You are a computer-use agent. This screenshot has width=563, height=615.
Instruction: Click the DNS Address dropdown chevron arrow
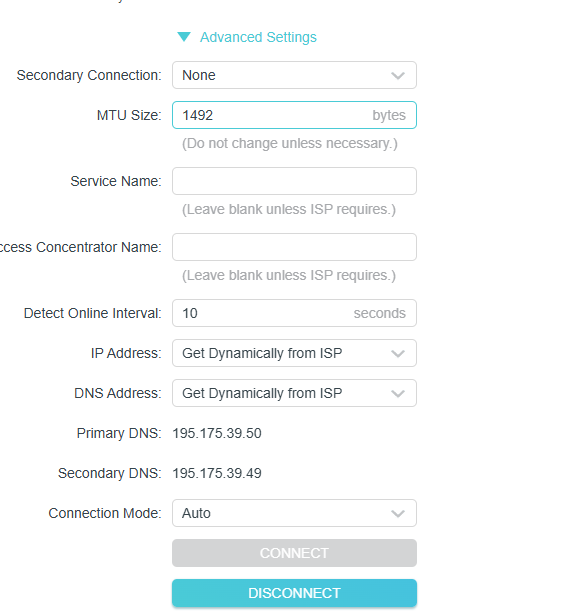click(398, 393)
